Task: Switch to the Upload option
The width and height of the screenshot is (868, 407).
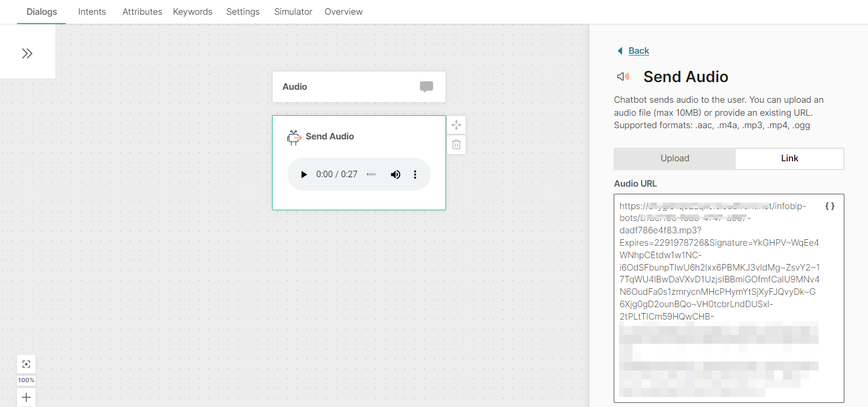Action: (x=674, y=158)
